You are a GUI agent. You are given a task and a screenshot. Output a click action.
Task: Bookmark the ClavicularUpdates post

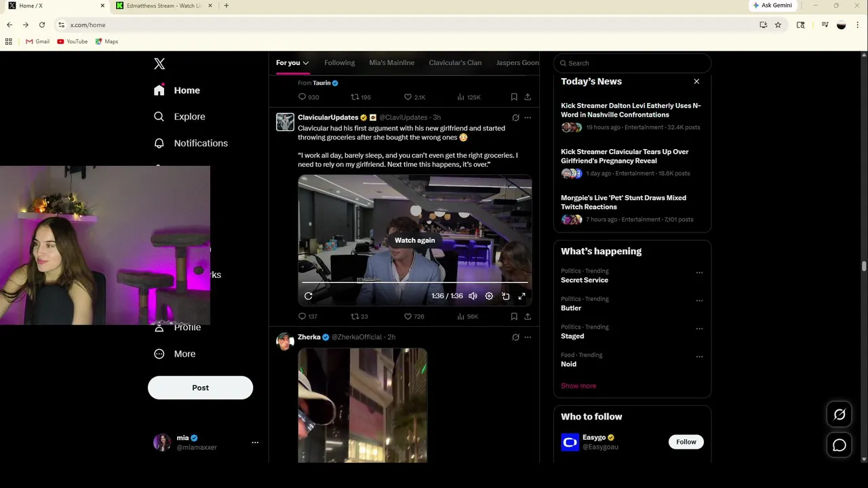(514, 317)
